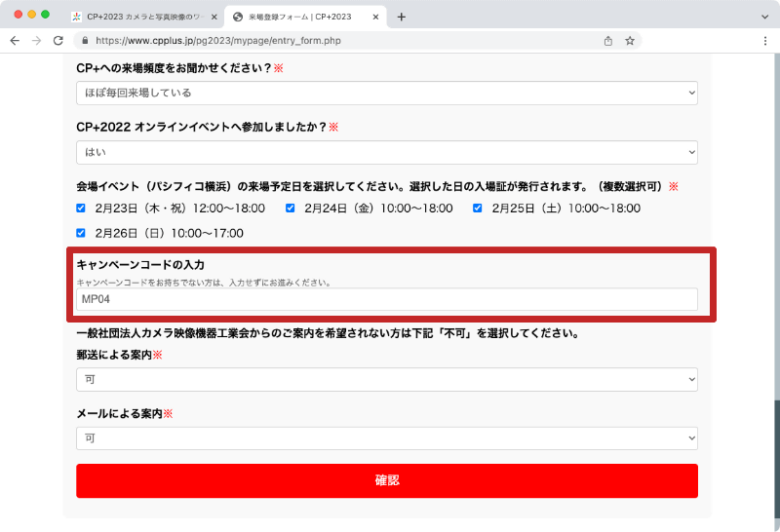Uncheck 2月23日（木・祝）12:00〜18:00
Viewport: 780px width, 532px height.
[81, 208]
